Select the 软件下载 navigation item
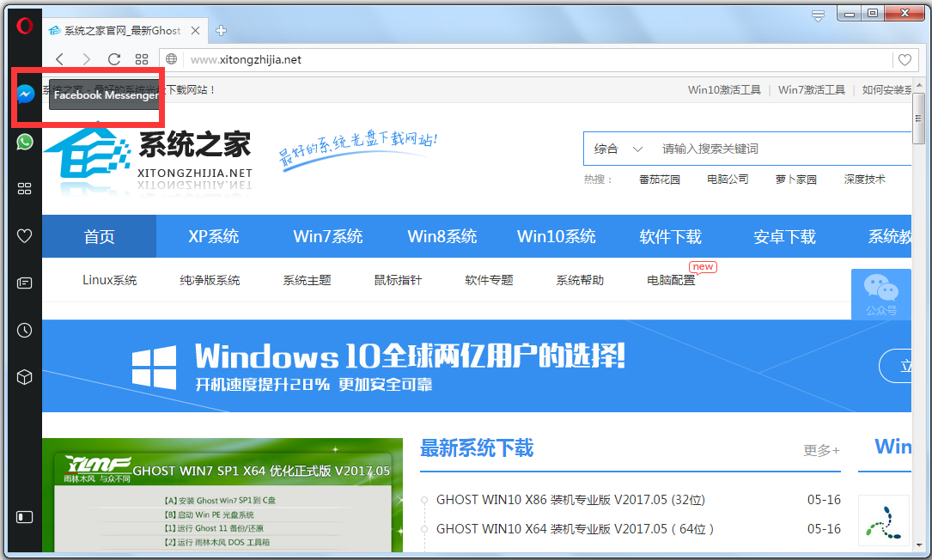The image size is (932, 560). pyautogui.click(x=670, y=236)
